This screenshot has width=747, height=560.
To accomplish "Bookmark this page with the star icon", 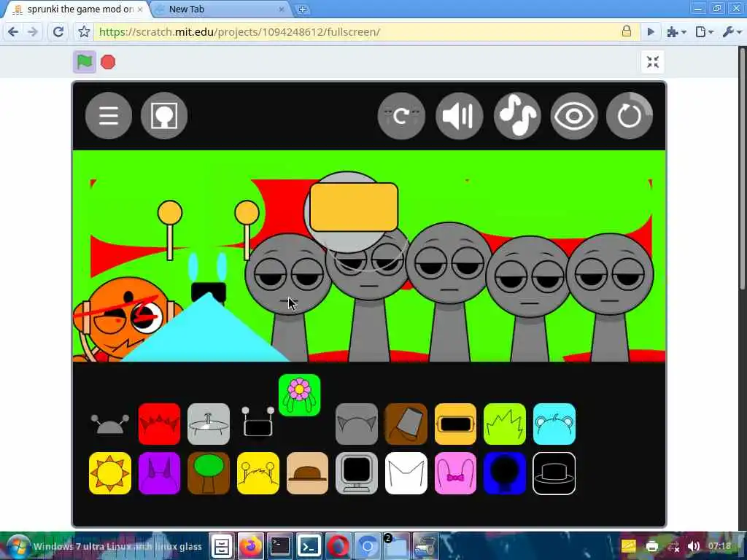I will (85, 32).
